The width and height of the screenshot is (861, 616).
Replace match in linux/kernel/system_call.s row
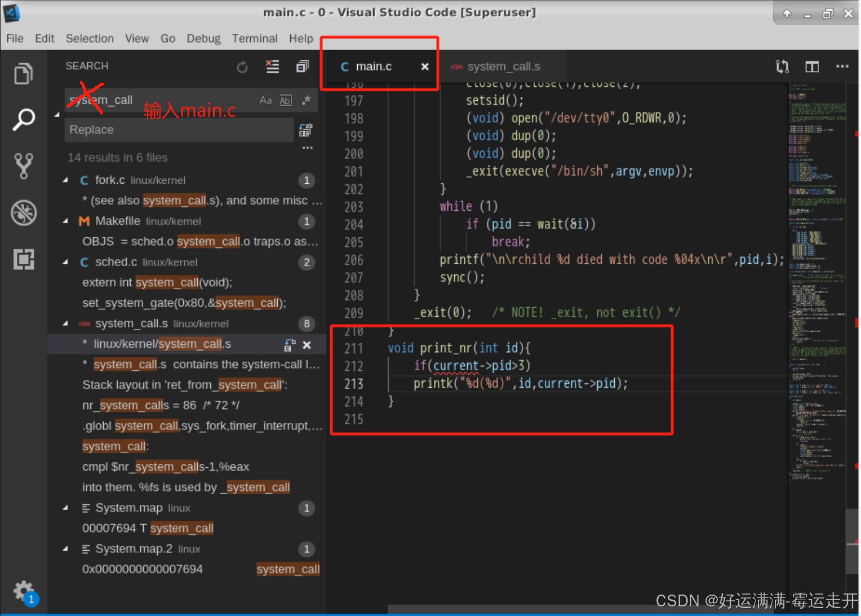tap(290, 344)
